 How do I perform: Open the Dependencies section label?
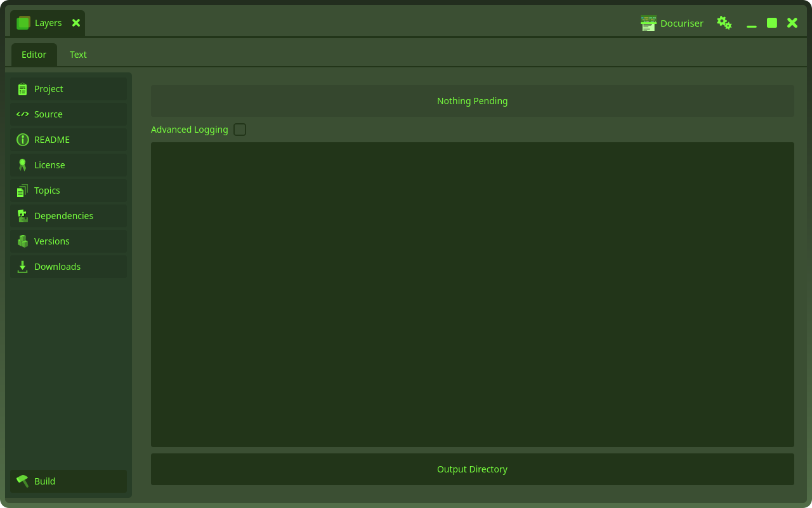coord(63,216)
